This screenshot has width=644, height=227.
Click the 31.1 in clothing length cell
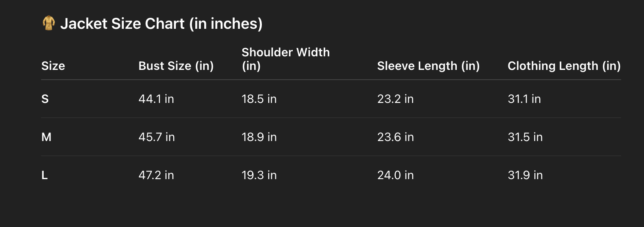[524, 99]
